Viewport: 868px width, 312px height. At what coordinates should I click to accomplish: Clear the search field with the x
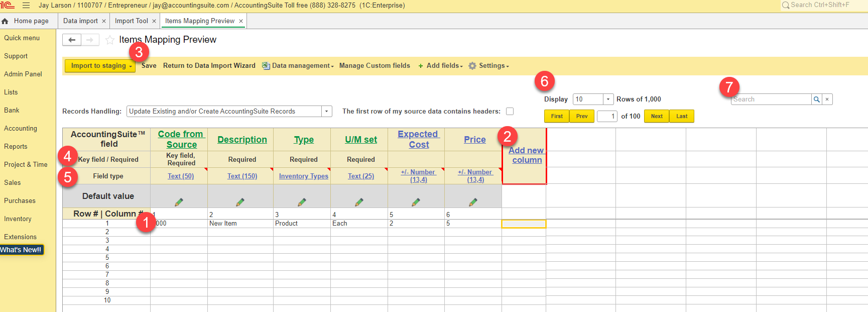click(x=827, y=99)
